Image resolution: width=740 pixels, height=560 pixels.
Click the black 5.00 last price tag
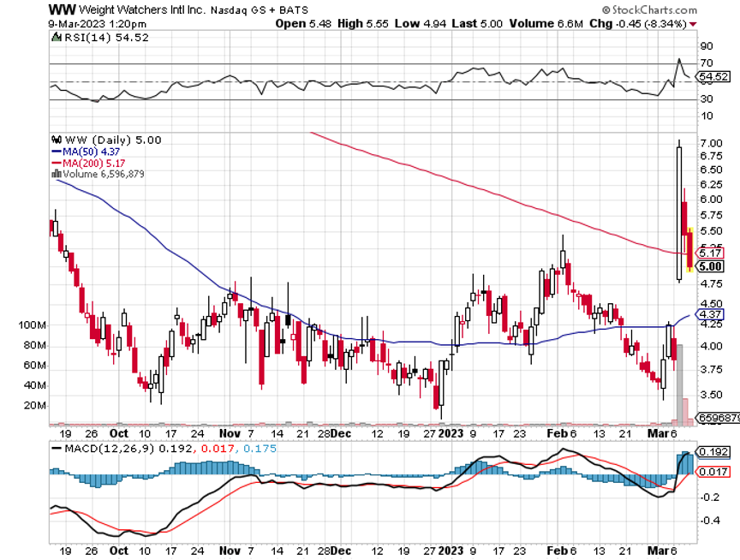712,266
